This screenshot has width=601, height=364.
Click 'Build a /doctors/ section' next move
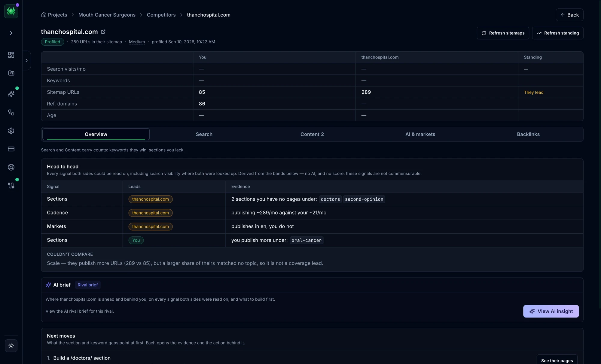click(82, 358)
